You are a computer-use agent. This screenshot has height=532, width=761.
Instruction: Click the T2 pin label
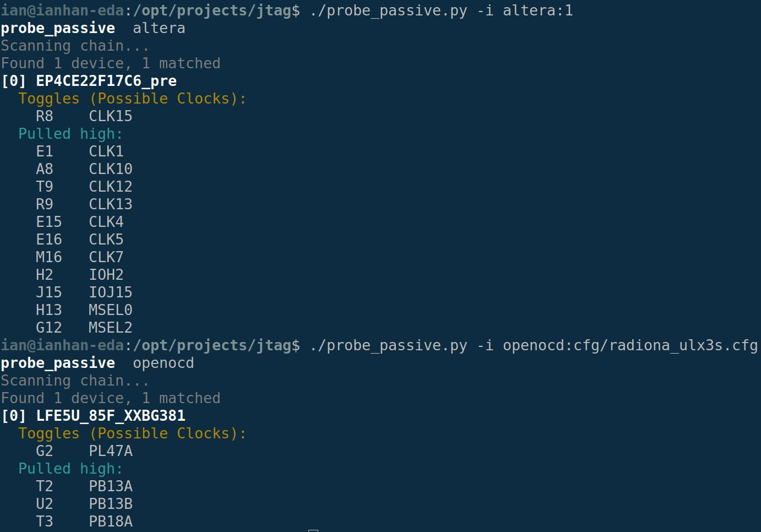45,486
